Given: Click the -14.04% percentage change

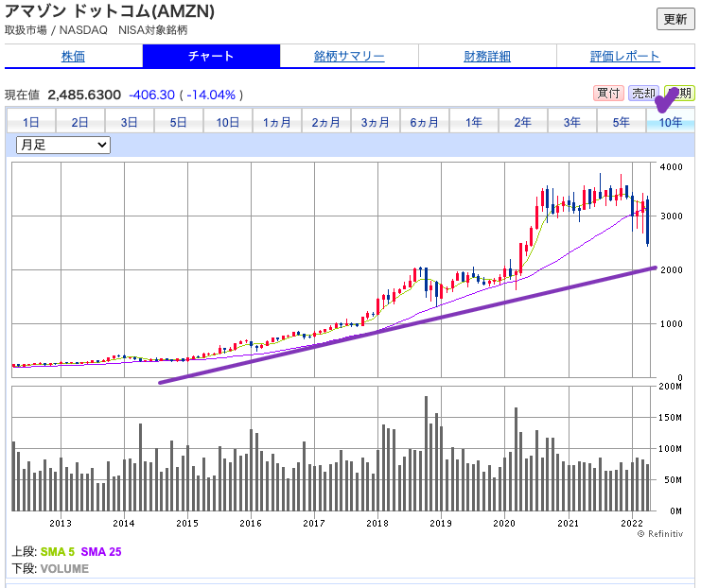Looking at the screenshot, I should [211, 95].
